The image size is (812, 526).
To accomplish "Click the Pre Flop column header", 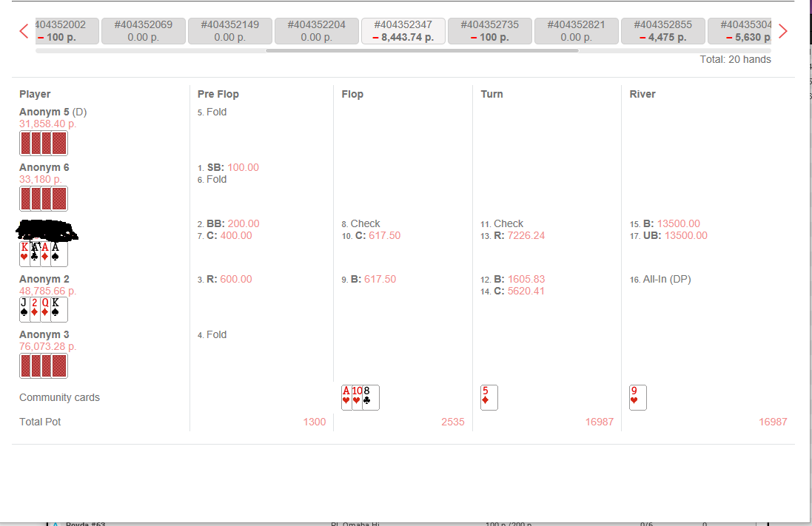I will [x=218, y=94].
